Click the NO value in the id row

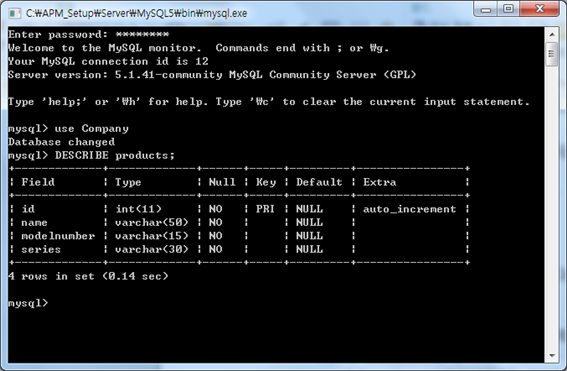pyautogui.click(x=216, y=209)
